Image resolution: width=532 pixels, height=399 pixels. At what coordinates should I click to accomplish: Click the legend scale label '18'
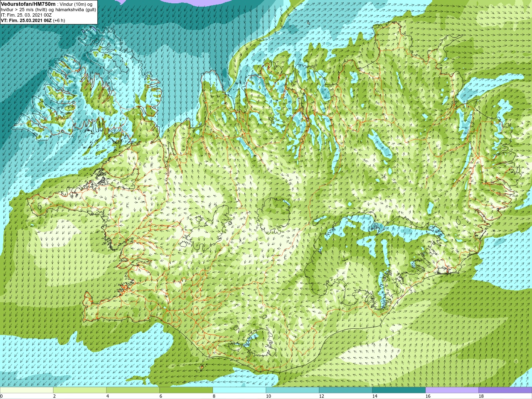click(481, 396)
